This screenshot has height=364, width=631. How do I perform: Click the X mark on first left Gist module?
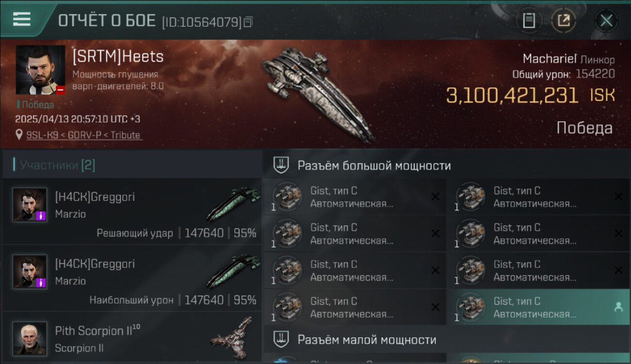[435, 197]
